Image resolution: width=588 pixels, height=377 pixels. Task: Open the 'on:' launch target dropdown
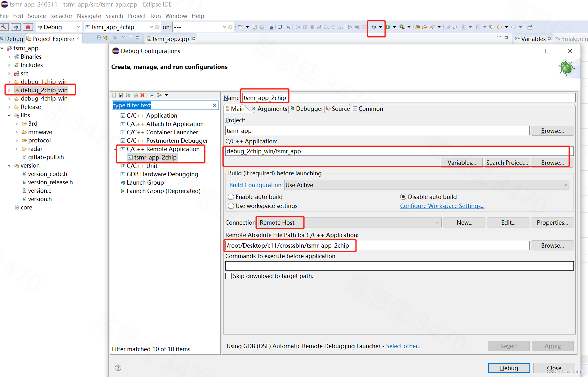point(224,27)
